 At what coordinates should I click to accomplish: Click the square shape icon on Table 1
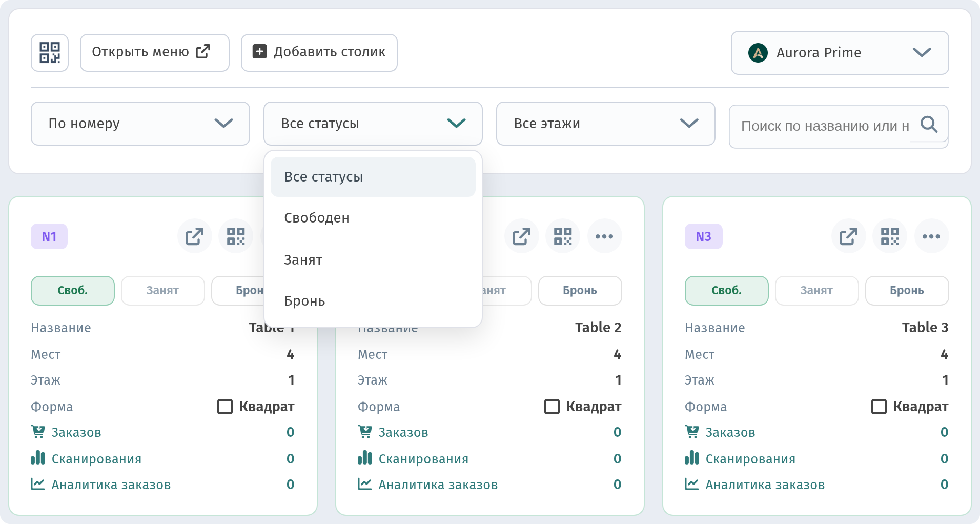tap(225, 407)
